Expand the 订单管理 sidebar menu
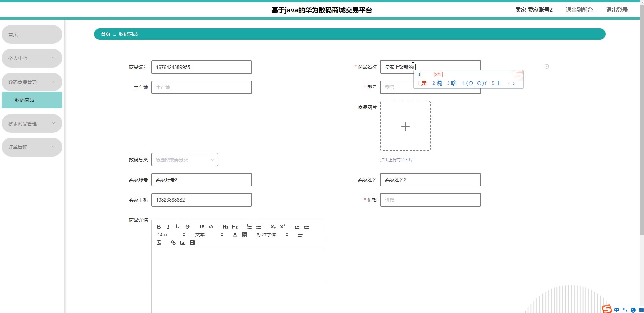Viewport: 644px width, 313px height. (32, 147)
